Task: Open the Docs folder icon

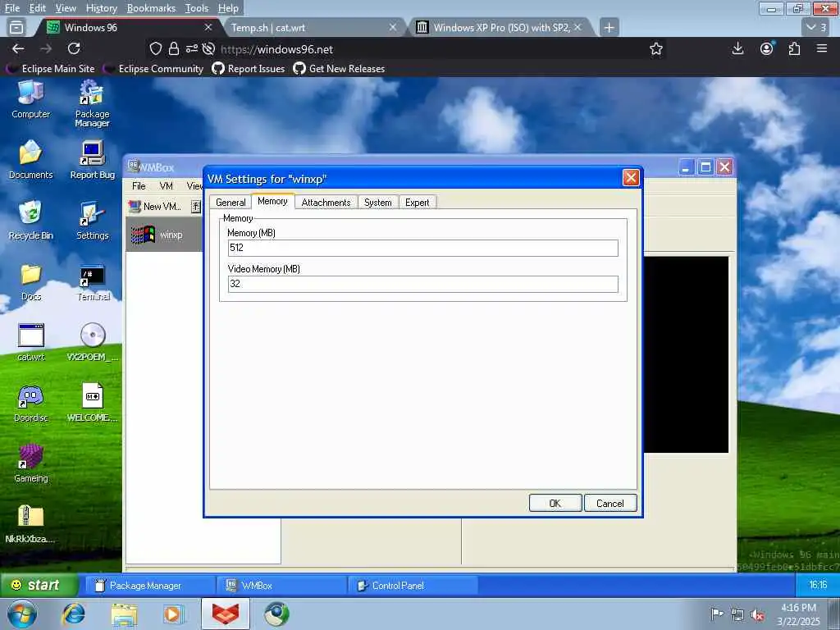Action: point(31,282)
